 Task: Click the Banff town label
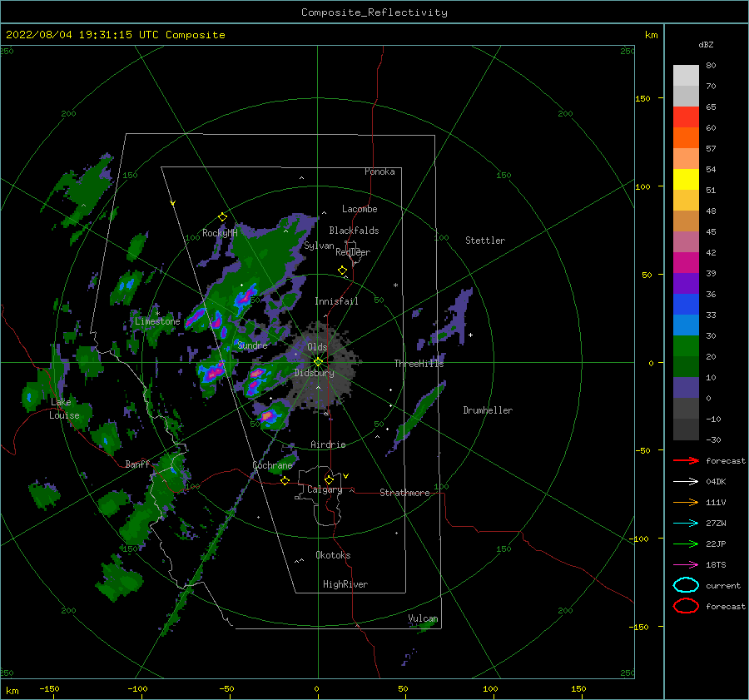click(137, 464)
